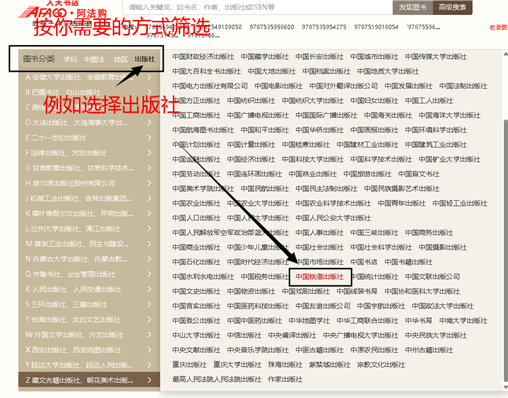Open 中国建筑工业出版社 publisher link

(x=436, y=145)
